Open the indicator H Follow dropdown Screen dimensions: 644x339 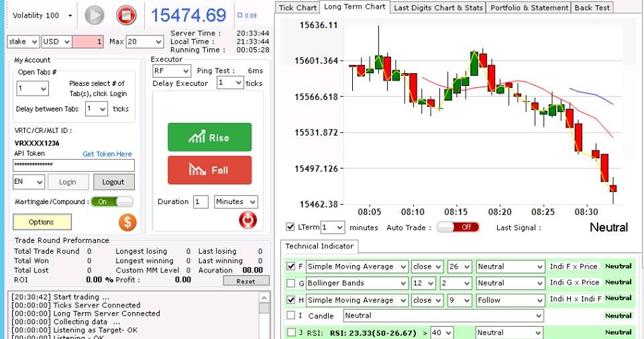tap(510, 300)
